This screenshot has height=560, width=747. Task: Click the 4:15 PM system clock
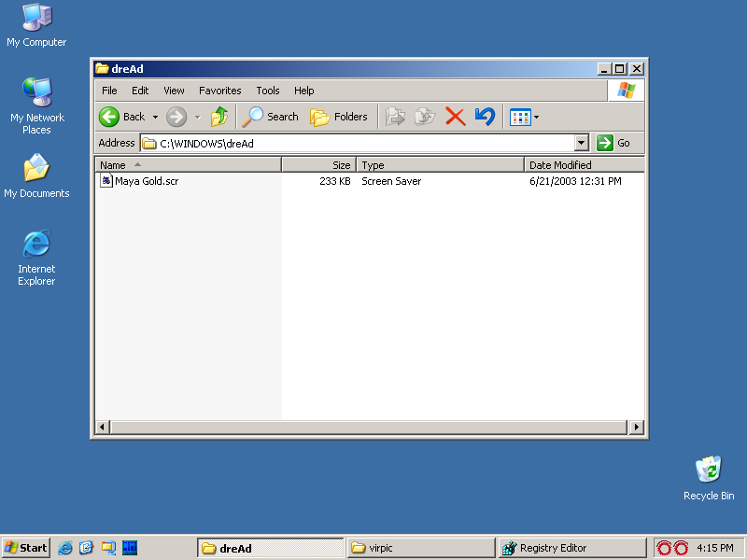point(715,548)
